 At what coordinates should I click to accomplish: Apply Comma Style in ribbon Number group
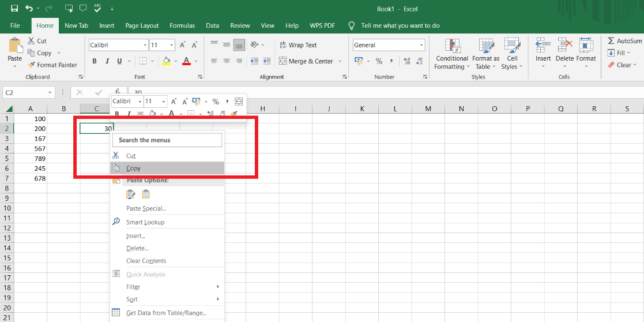tap(391, 61)
